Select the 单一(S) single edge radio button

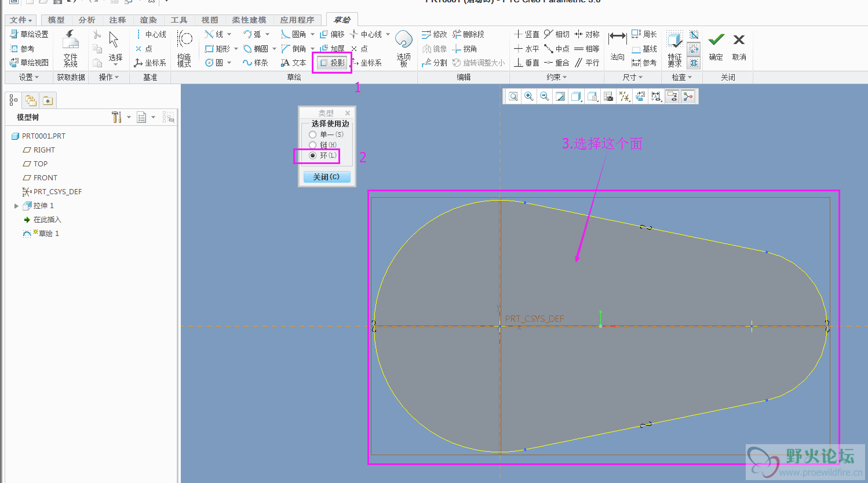313,135
